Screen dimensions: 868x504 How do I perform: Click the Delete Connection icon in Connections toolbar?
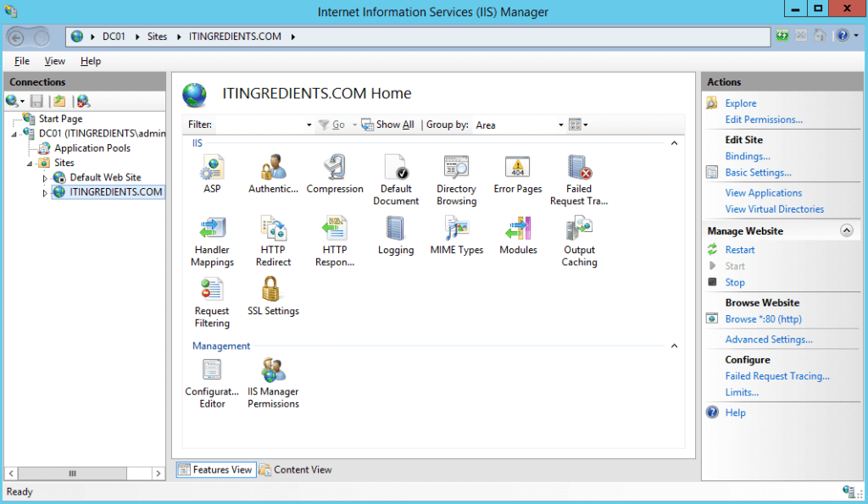pos(83,101)
